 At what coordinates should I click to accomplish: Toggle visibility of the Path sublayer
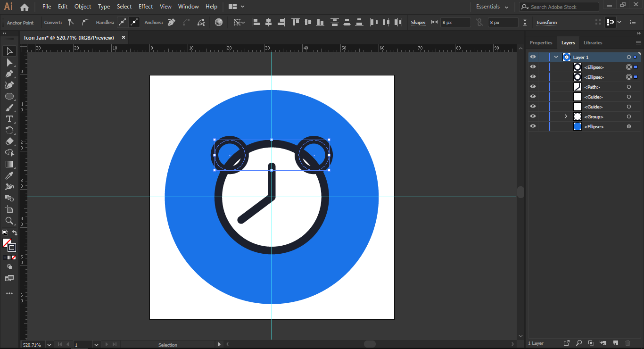[533, 87]
